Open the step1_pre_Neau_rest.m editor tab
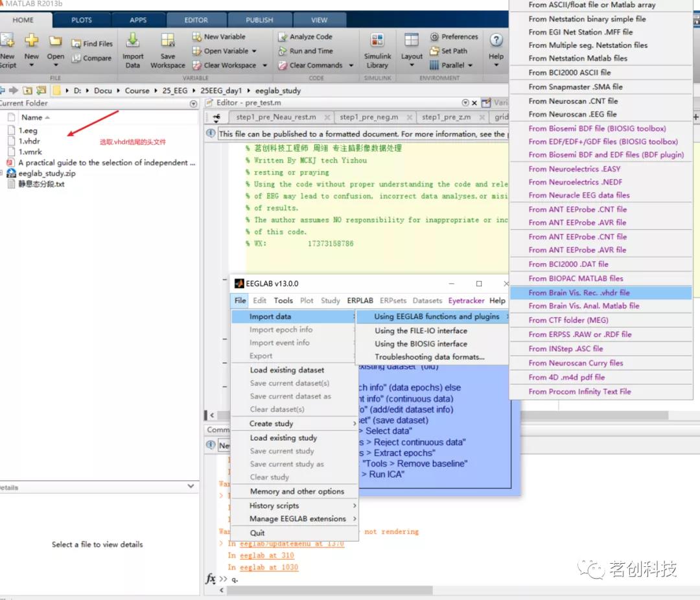 [276, 117]
